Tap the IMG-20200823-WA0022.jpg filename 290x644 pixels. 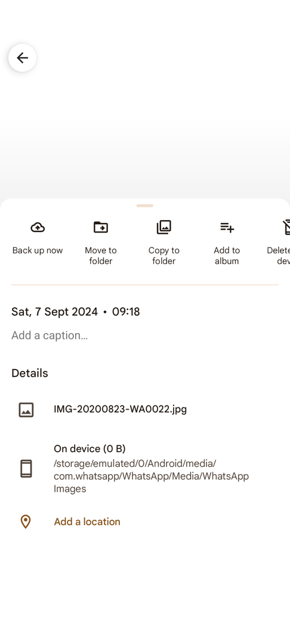coord(121,409)
